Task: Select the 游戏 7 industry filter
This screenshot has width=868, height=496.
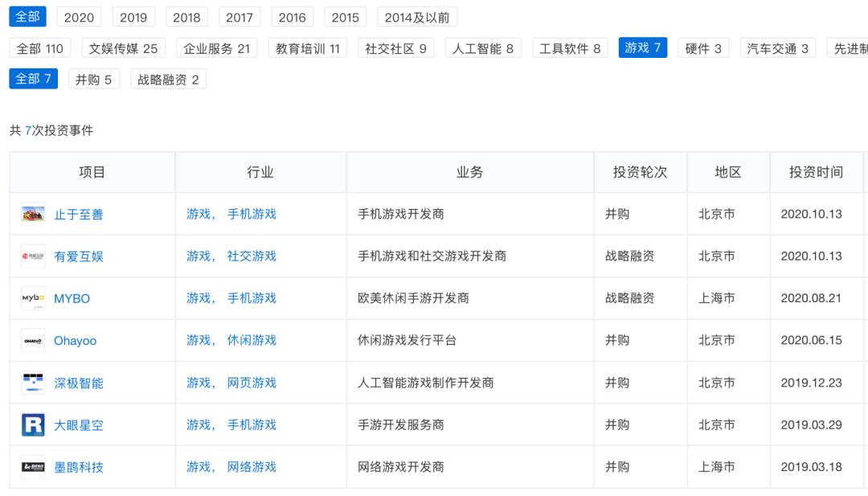Action: [x=643, y=47]
